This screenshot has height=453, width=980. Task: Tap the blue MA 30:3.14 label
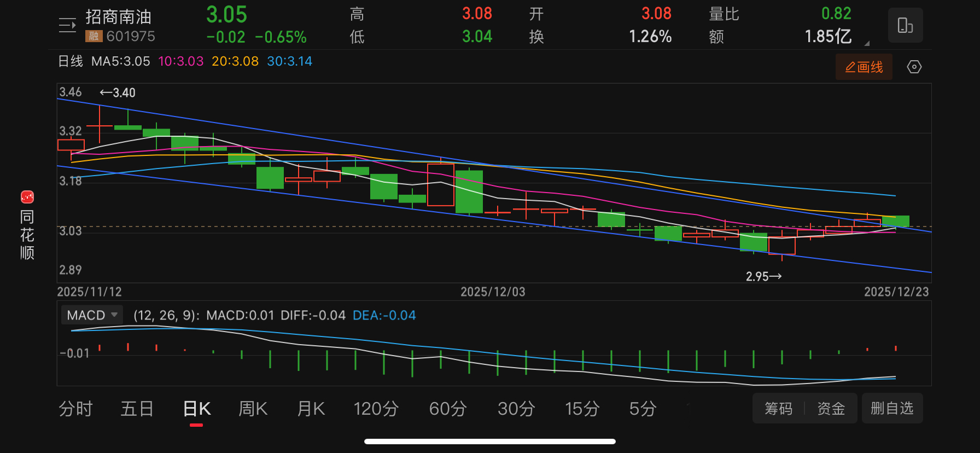tap(289, 61)
